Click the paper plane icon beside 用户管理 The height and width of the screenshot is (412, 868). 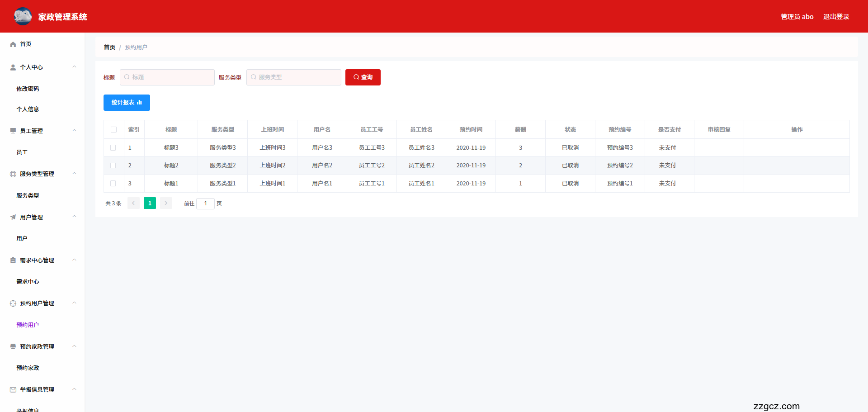pos(13,217)
